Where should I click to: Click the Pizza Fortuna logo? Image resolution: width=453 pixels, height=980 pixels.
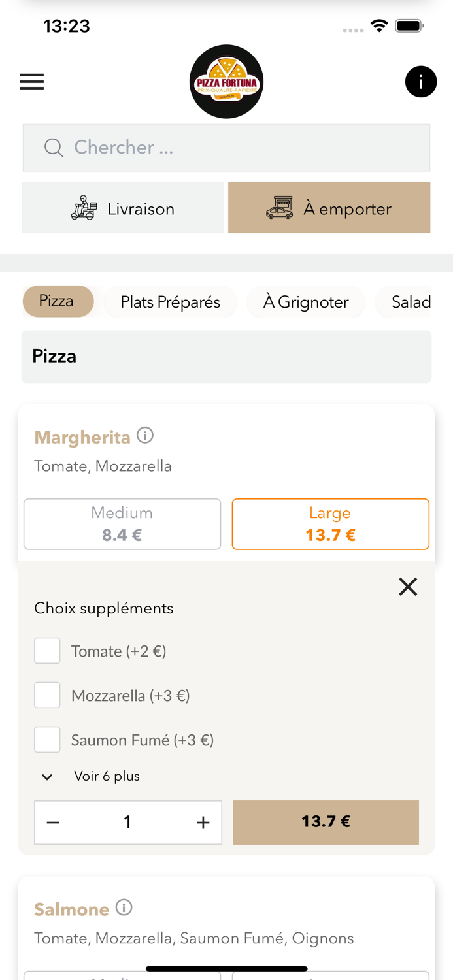pyautogui.click(x=226, y=81)
